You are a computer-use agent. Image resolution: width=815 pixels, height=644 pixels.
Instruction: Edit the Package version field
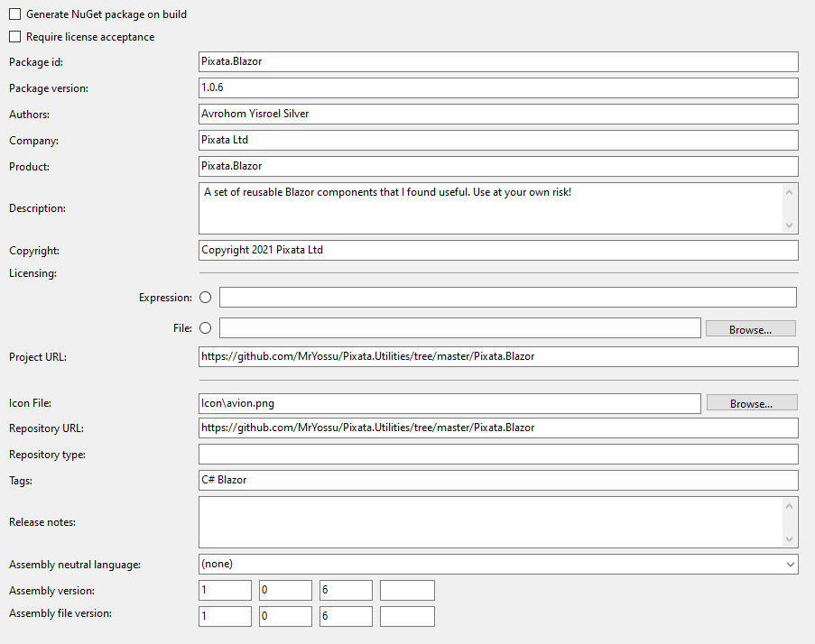pyautogui.click(x=498, y=87)
